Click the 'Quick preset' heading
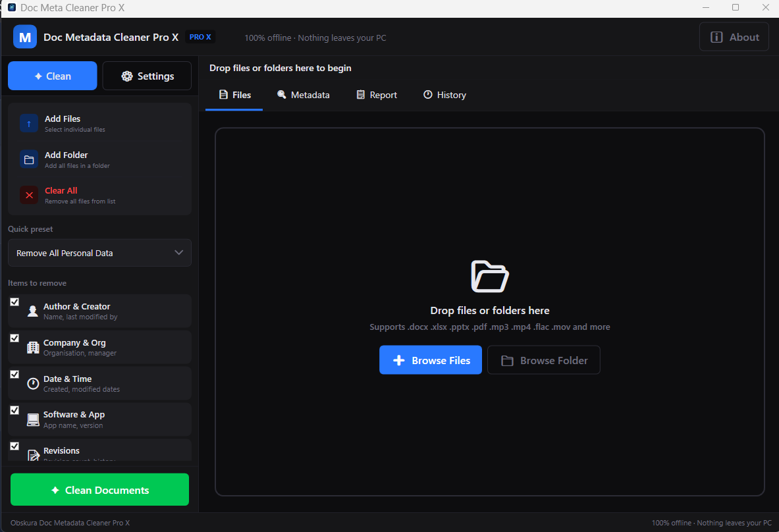Screen dimensions: 779x532 point(30,229)
